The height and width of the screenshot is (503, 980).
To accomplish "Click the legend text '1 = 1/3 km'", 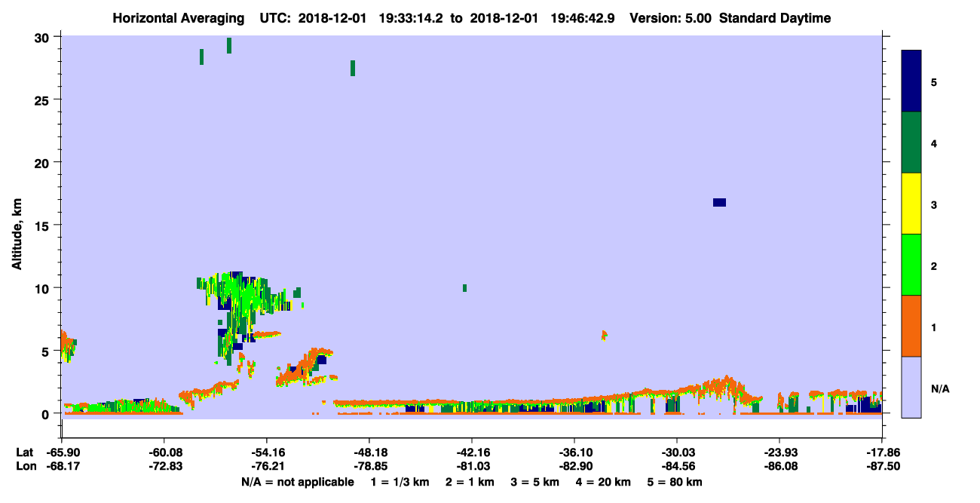I will (x=399, y=482).
